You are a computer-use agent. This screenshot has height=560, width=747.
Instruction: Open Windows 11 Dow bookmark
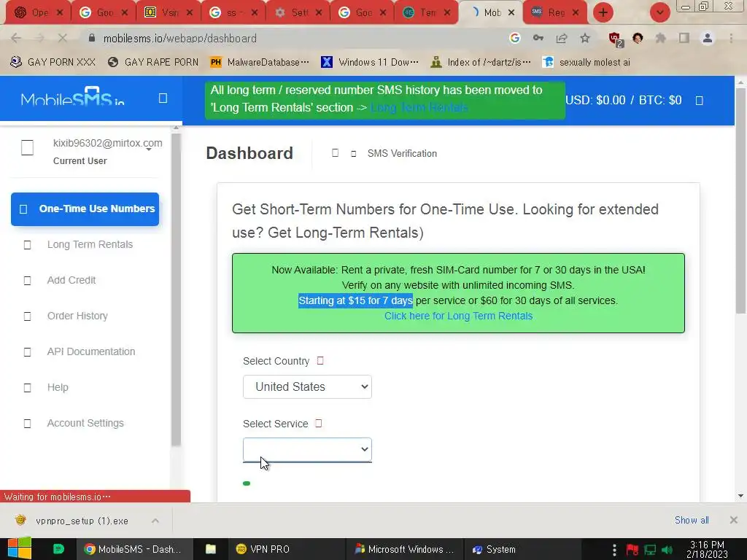coord(370,62)
